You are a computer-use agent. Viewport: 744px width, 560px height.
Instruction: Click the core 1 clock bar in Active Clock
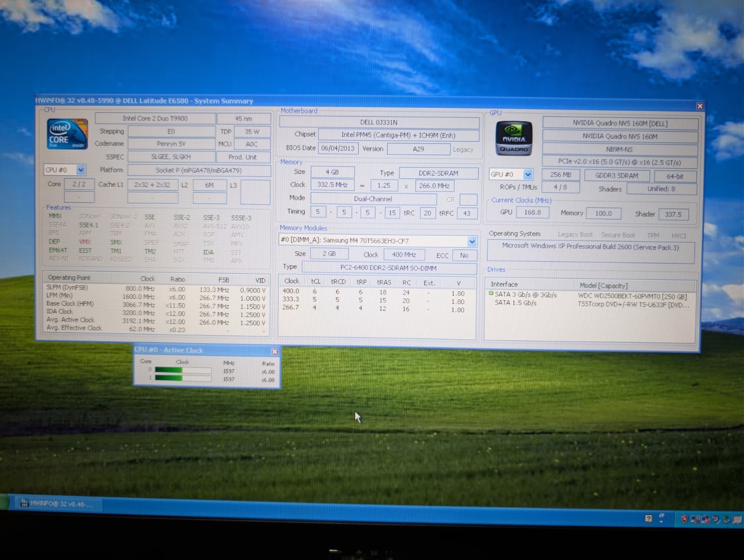tap(183, 378)
